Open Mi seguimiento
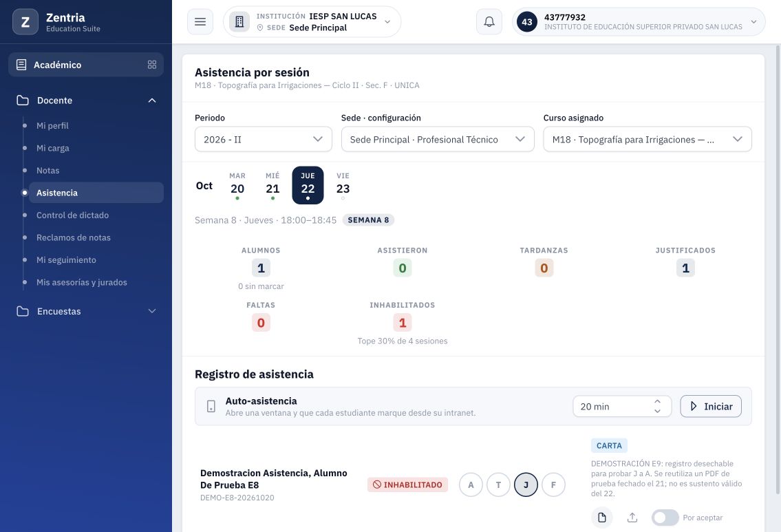 pyautogui.click(x=66, y=260)
